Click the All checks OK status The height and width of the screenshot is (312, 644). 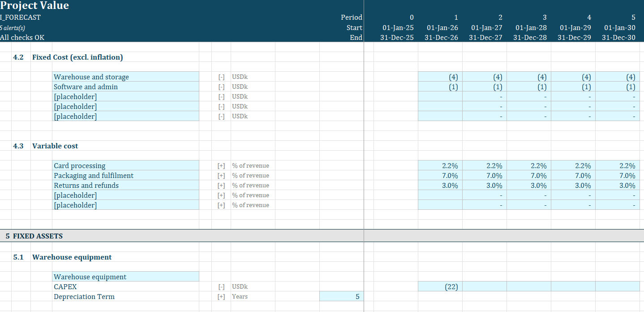tap(22, 37)
